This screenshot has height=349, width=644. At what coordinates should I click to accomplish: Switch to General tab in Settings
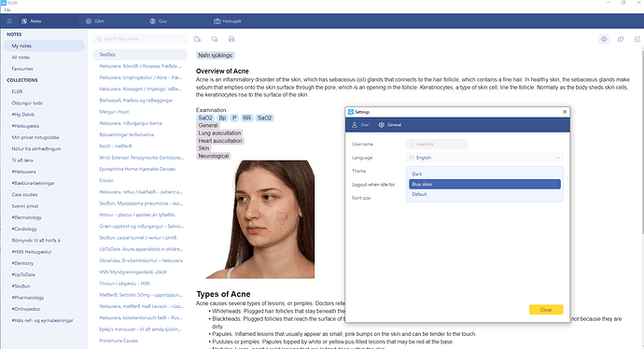click(x=390, y=125)
